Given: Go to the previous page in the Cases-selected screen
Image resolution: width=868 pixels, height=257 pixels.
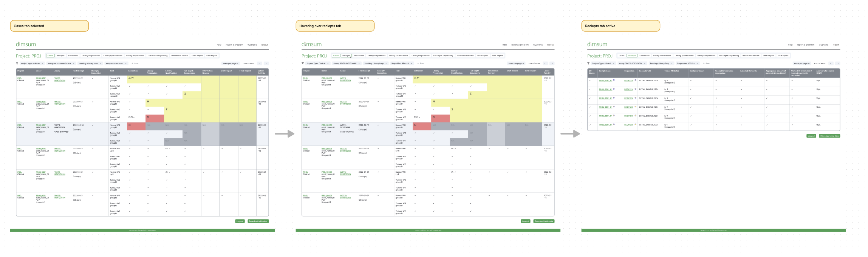Looking at the screenshot, I should pyautogui.click(x=259, y=63).
